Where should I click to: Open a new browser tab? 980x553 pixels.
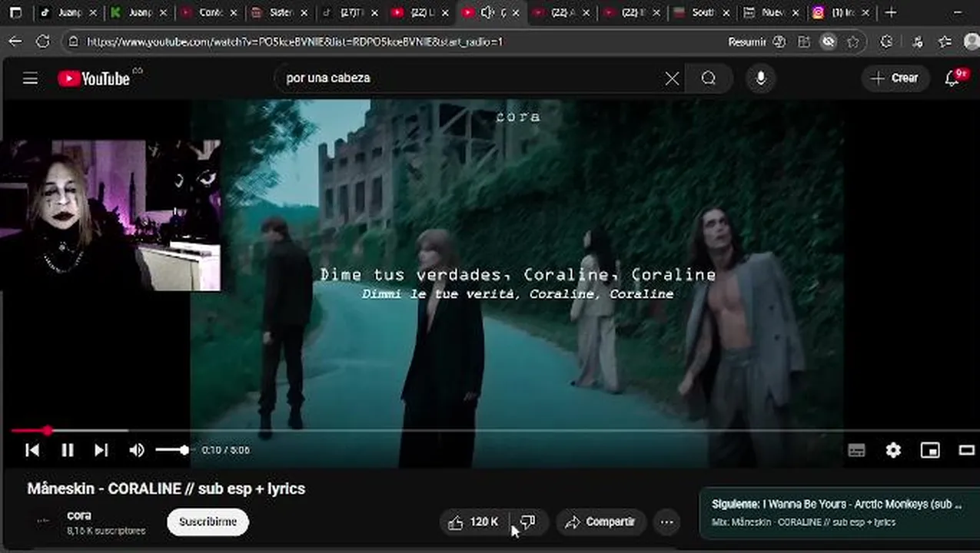pos(891,13)
